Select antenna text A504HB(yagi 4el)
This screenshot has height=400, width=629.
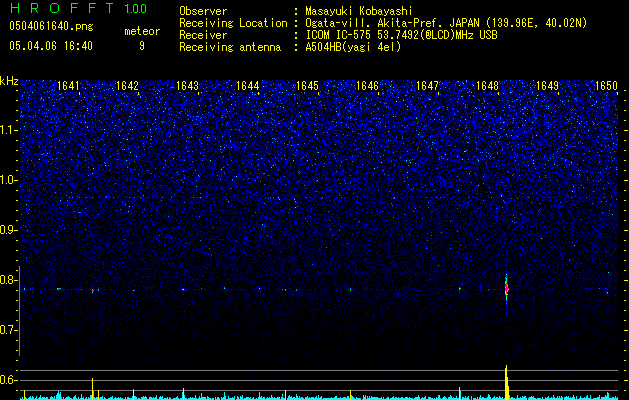click(x=353, y=47)
